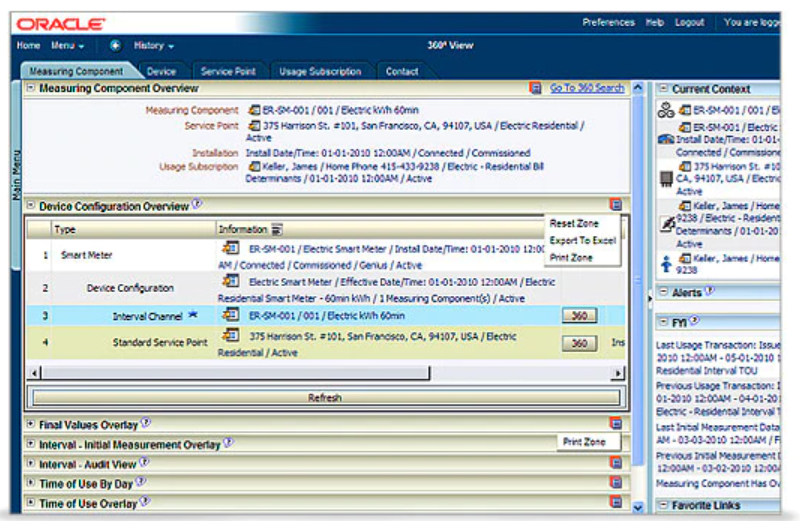Click the sort icon in Information column header
This screenshot has height=521, width=800.
click(x=276, y=230)
